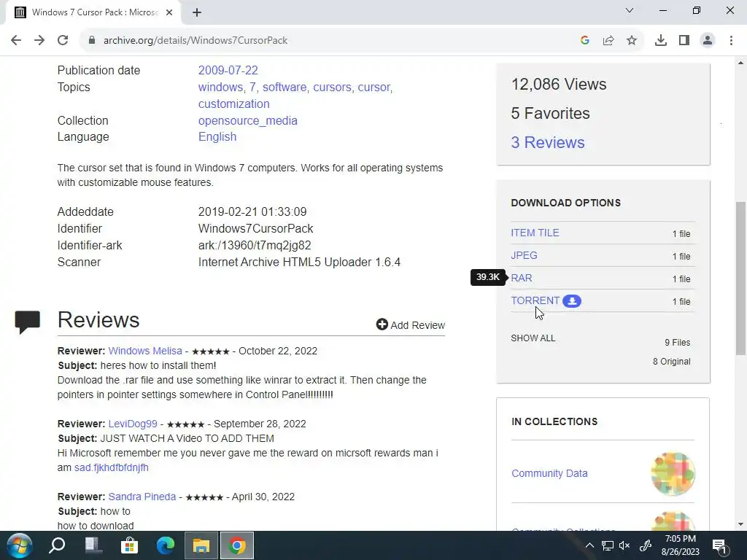Screen dimensions: 747x560
Task: Open the Chrome profile avatar
Action: click(708, 41)
